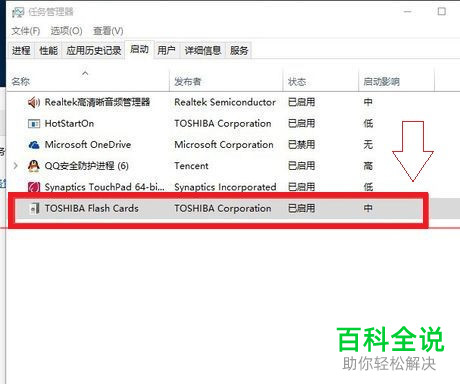This screenshot has width=460, height=384.
Task: Click the Task Manager title bar icon
Action: pos(18,12)
